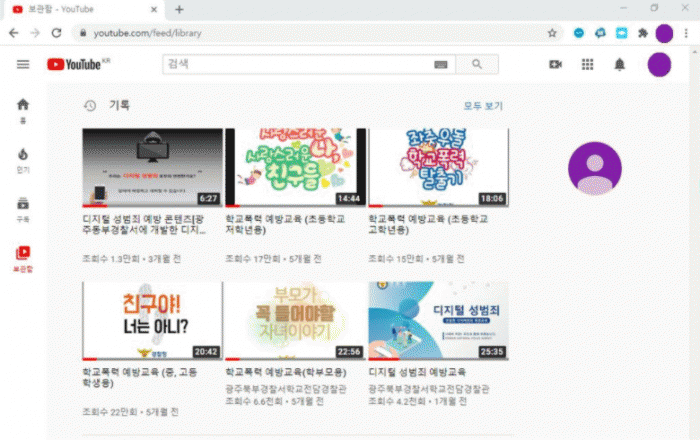Open the on-screen keyboard in search box
This screenshot has width=700, height=440.
coord(441,64)
